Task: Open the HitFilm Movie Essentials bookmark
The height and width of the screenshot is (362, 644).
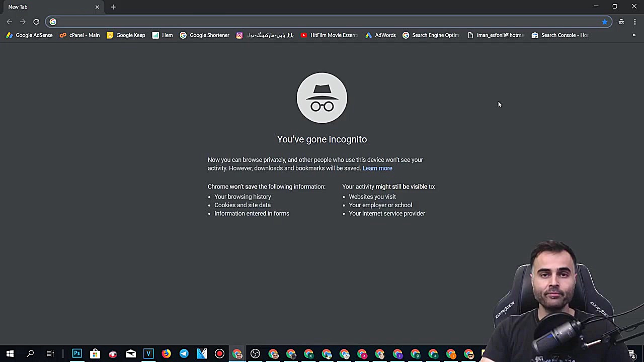Action: (x=329, y=35)
